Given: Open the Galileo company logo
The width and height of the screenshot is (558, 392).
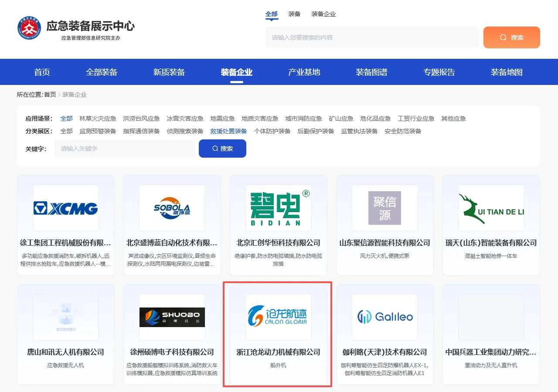Looking at the screenshot, I should click(385, 318).
